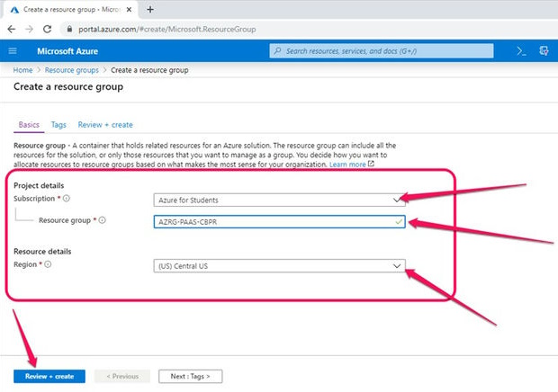The width and height of the screenshot is (558, 392).
Task: Click the Subscription field label
Action: click(34, 199)
